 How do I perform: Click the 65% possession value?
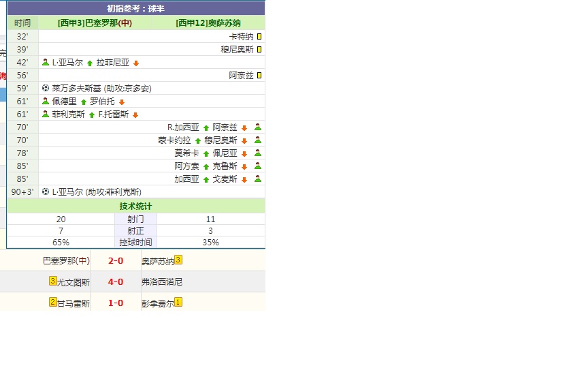pos(61,242)
